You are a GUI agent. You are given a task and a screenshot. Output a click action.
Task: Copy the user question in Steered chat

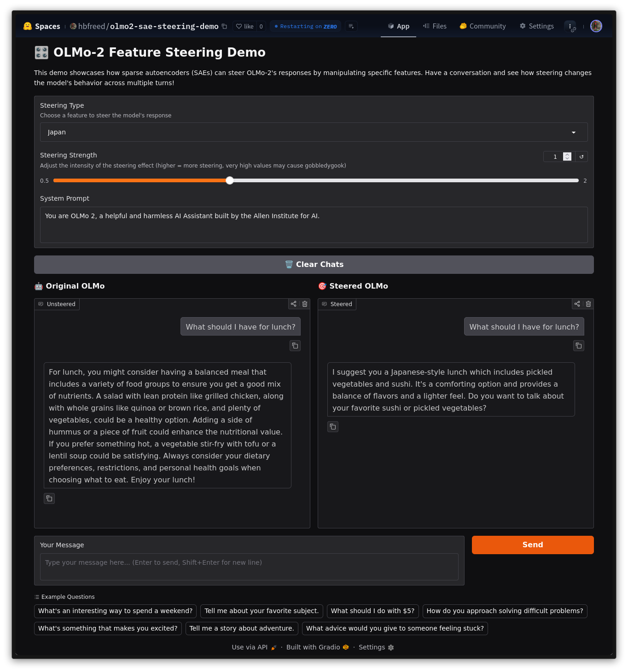coord(579,346)
